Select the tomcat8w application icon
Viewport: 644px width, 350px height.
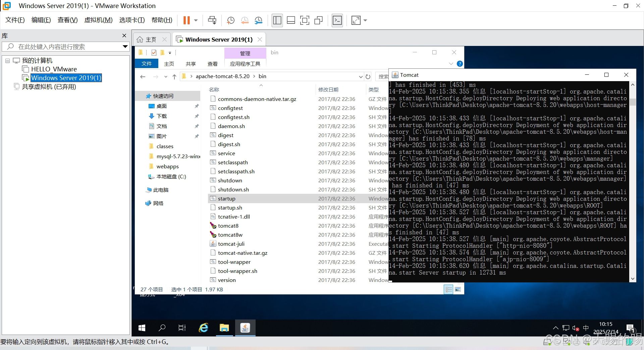[x=213, y=235]
